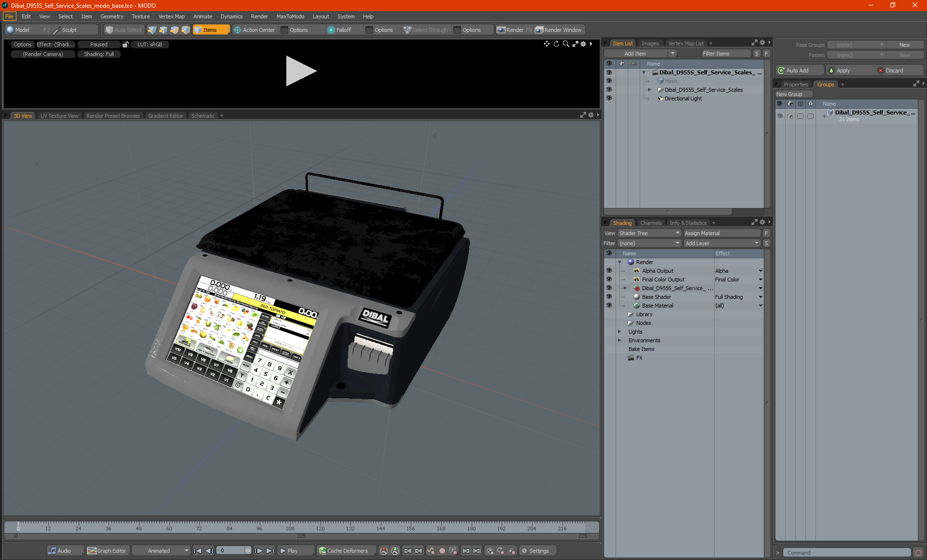Viewport: 927px width, 560px height.
Task: Expand the Dibal_D955S_Self_Service_Scales group item
Action: click(649, 90)
